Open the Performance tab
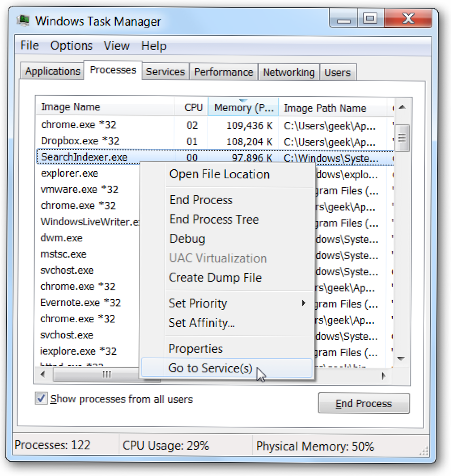The width and height of the screenshot is (451, 476). (224, 72)
